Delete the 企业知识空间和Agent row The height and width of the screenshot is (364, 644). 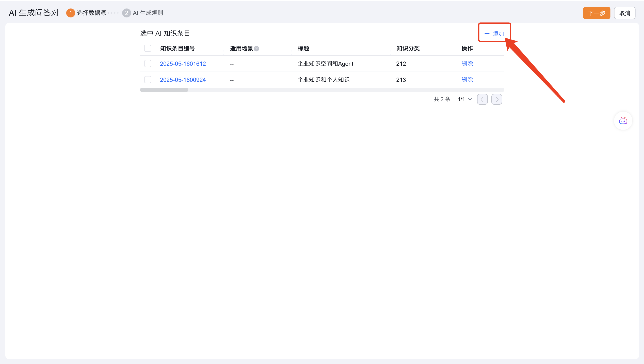pos(467,64)
